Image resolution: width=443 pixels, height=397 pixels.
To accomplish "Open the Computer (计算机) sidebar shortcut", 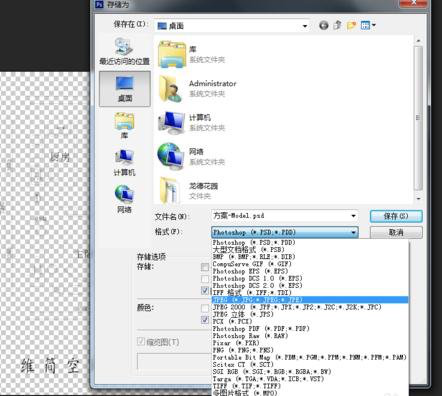I will click(124, 163).
